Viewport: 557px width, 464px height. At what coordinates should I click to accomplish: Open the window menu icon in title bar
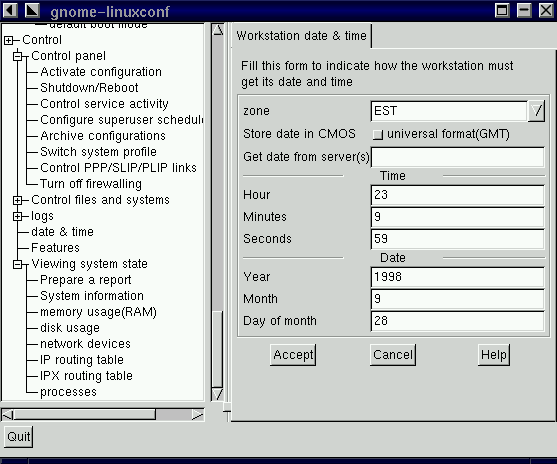click(x=10, y=10)
